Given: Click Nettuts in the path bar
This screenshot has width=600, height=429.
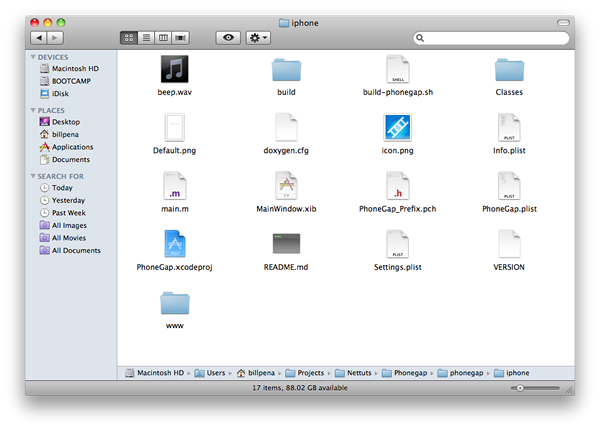Looking at the screenshot, I should 353,373.
